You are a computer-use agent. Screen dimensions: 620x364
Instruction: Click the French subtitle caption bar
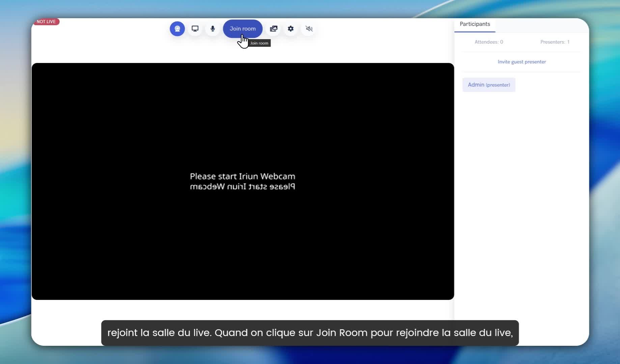[x=310, y=333]
